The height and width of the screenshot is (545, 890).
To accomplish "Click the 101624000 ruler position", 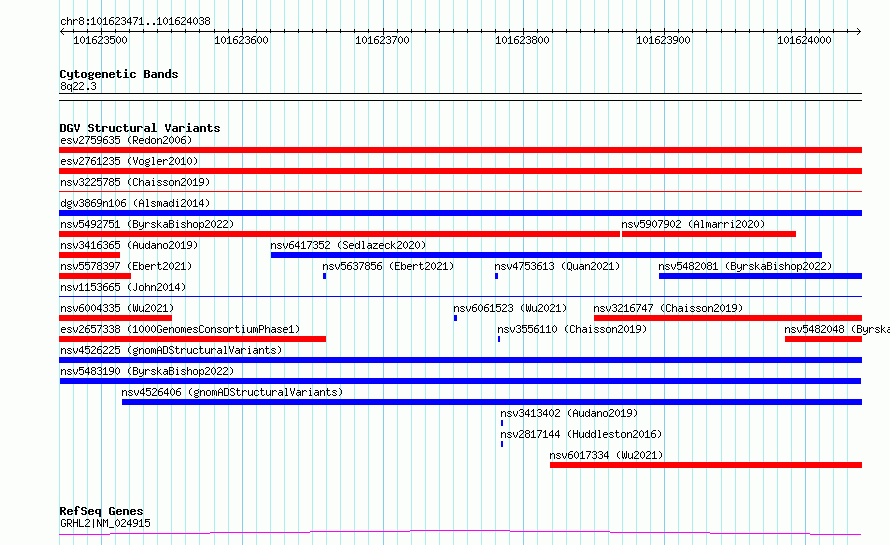I will tap(804, 40).
